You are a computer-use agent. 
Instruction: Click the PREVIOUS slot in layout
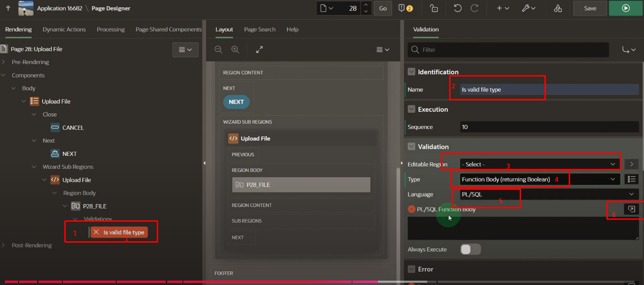click(243, 154)
